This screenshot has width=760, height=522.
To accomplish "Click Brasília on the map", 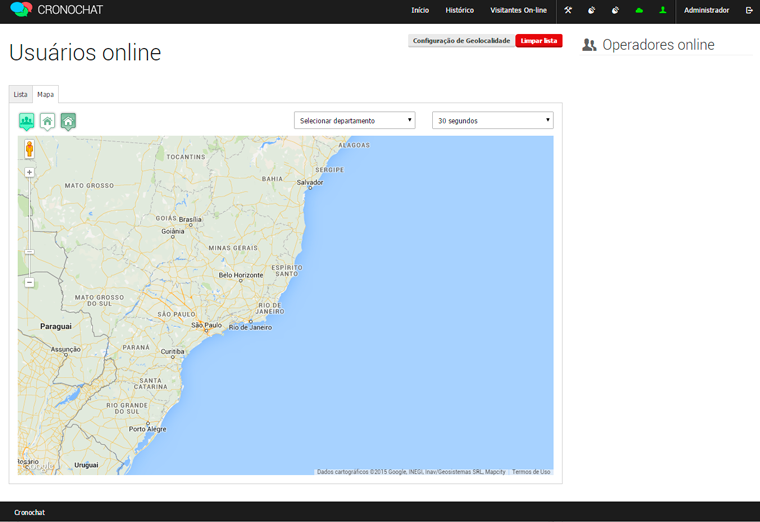I will point(190,220).
